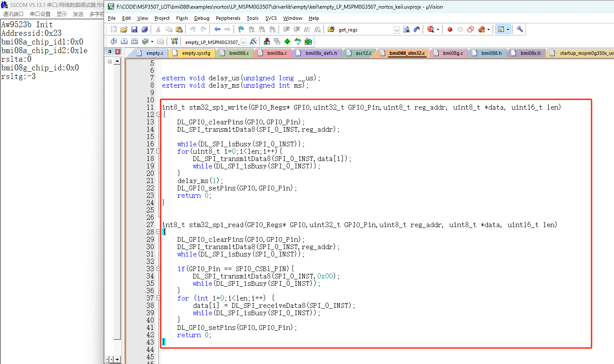Toggle the pin on the Project panel

110,51
